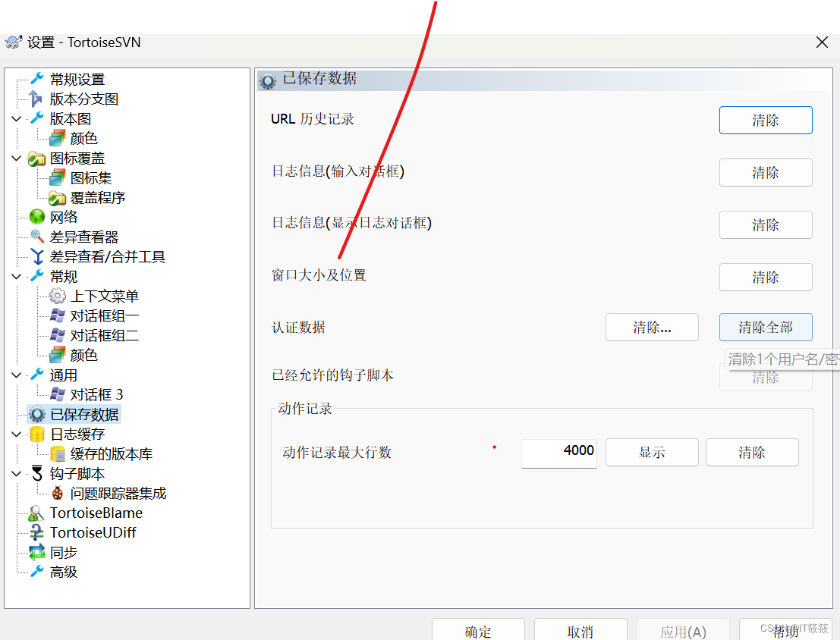This screenshot has width=840, height=640.
Task: Open 问题跟踪器集成 settings page
Action: coord(118,493)
